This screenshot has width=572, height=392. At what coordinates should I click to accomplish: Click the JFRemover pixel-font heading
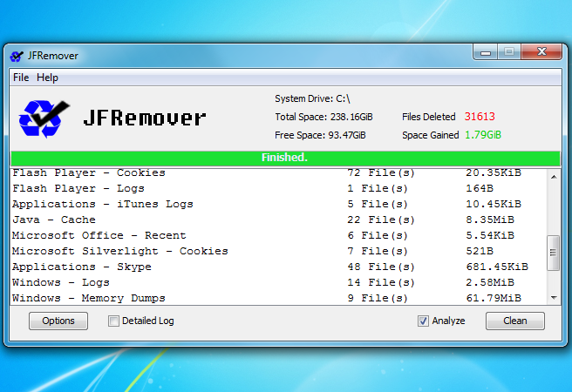coord(145,118)
